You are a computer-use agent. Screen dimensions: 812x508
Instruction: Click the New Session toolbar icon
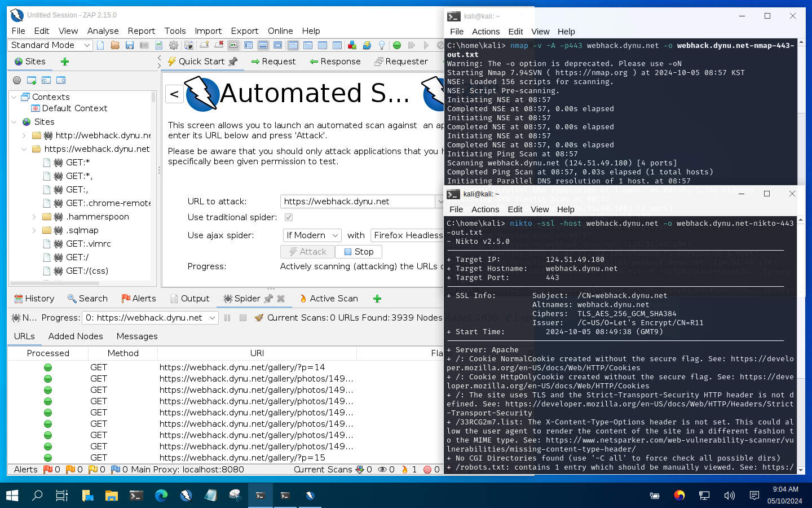point(100,45)
